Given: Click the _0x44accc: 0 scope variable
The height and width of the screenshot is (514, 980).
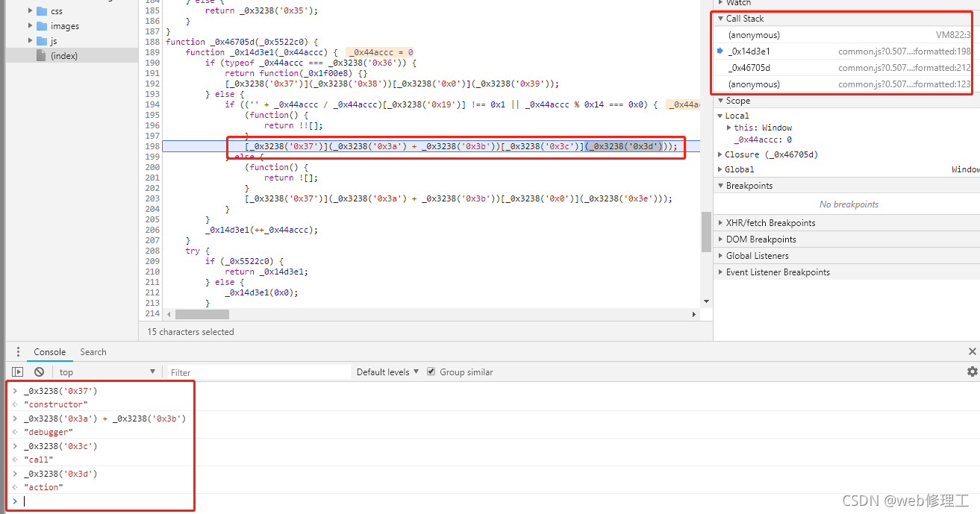Looking at the screenshot, I should (x=763, y=140).
